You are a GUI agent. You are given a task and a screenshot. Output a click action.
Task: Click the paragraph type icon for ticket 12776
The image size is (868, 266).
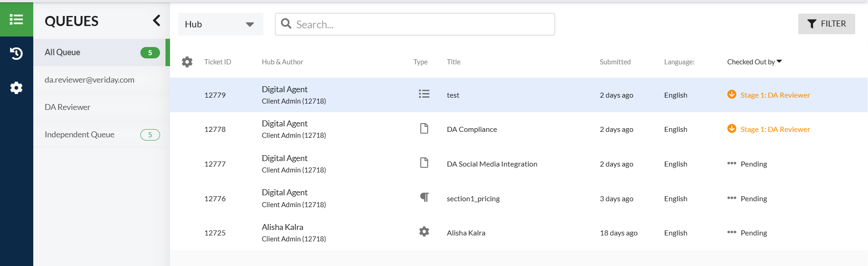(424, 197)
